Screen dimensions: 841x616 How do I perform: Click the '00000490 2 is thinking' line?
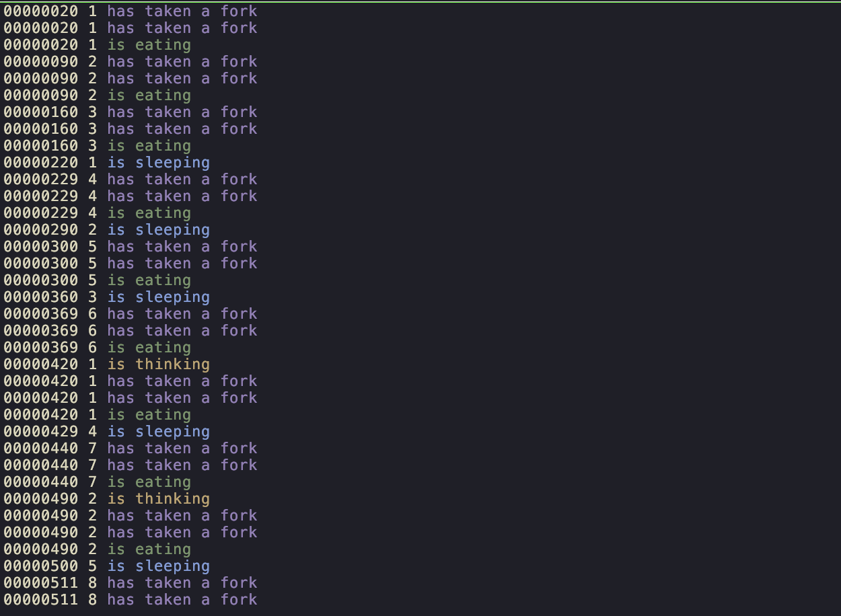[x=107, y=499]
